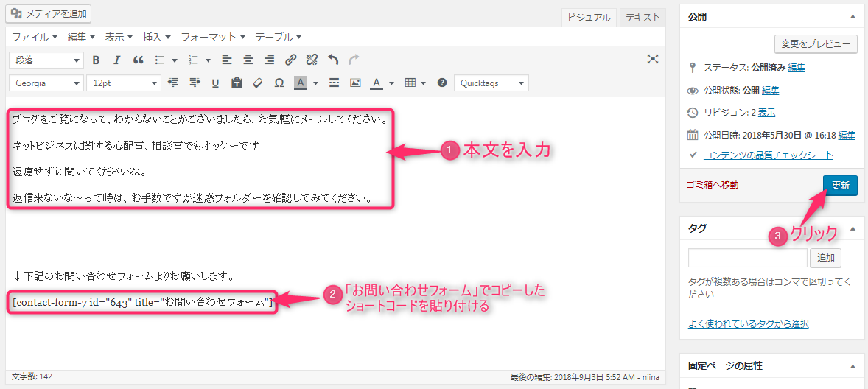Collapse the 固定ページの属性 panel arrow
This screenshot has height=389, width=868.
point(853,365)
